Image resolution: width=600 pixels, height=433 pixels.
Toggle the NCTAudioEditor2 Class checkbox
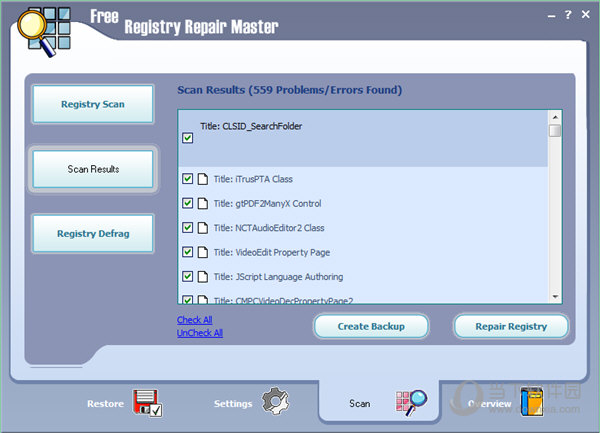pos(188,228)
